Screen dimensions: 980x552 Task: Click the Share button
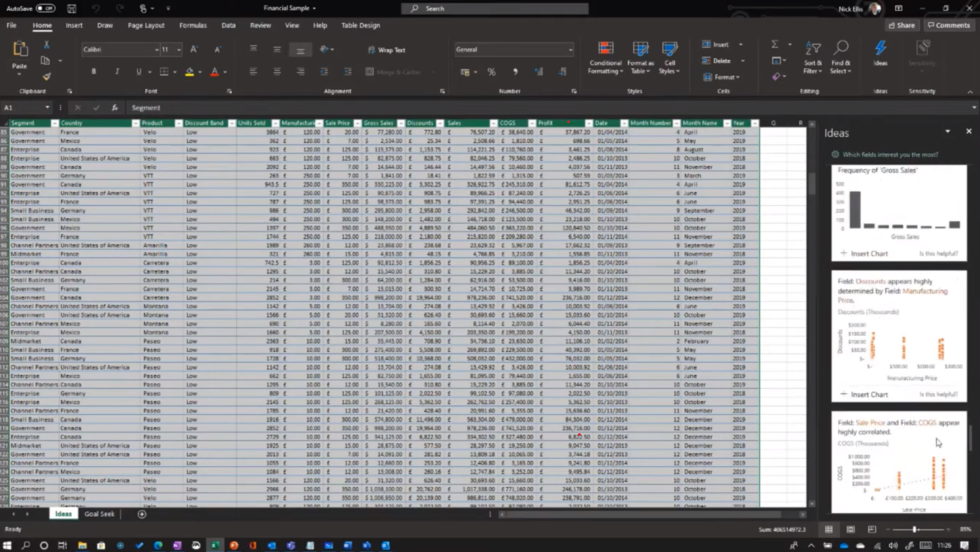[x=902, y=25]
